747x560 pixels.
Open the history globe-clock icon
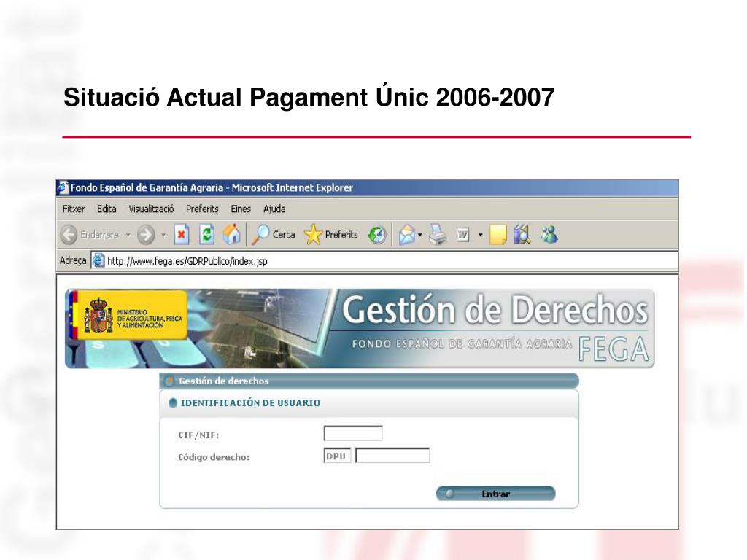pyautogui.click(x=377, y=234)
